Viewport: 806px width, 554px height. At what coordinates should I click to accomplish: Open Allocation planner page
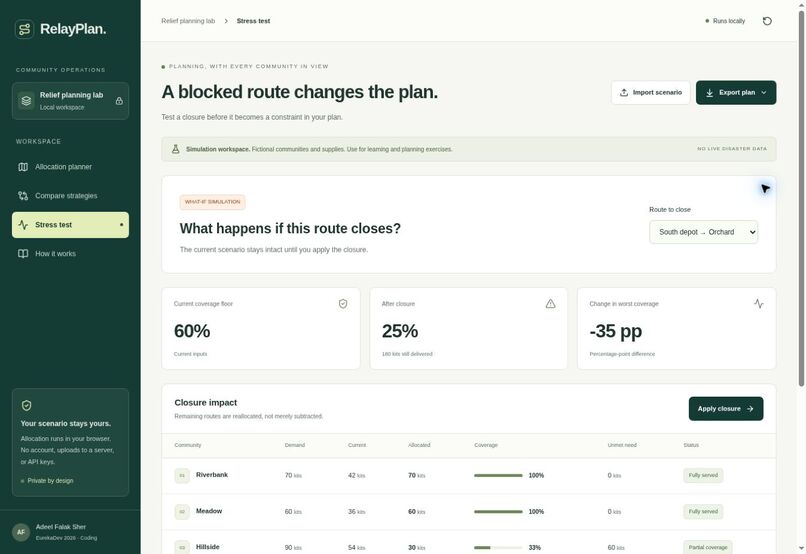[70, 167]
